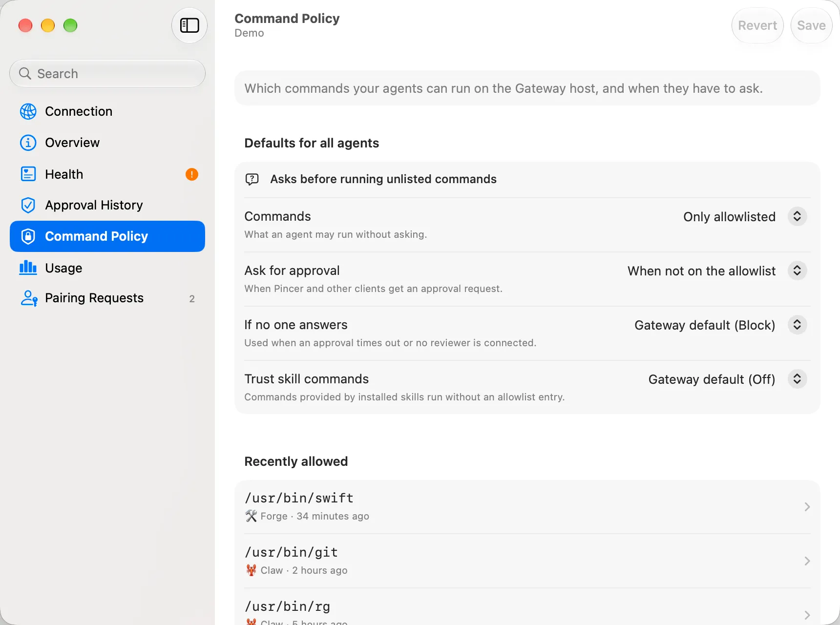Screen dimensions: 840x625
Task: Click the Pairing Requests person icon
Action: pos(29,298)
